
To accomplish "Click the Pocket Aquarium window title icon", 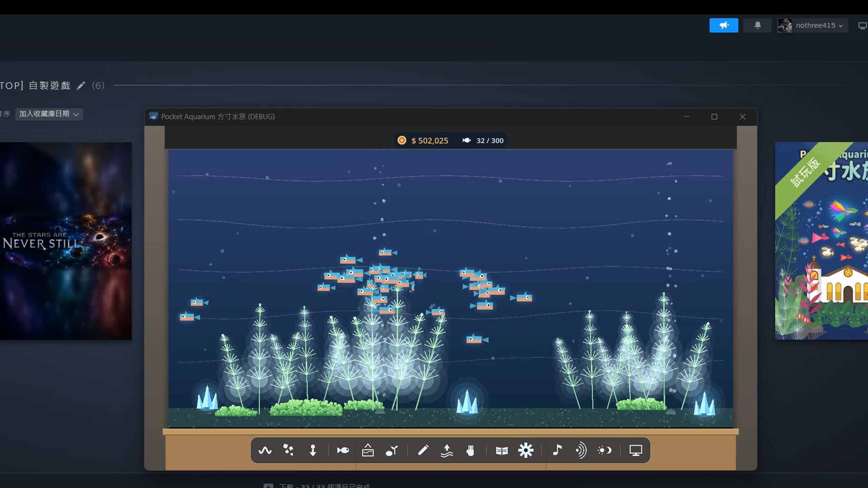I will (x=154, y=117).
